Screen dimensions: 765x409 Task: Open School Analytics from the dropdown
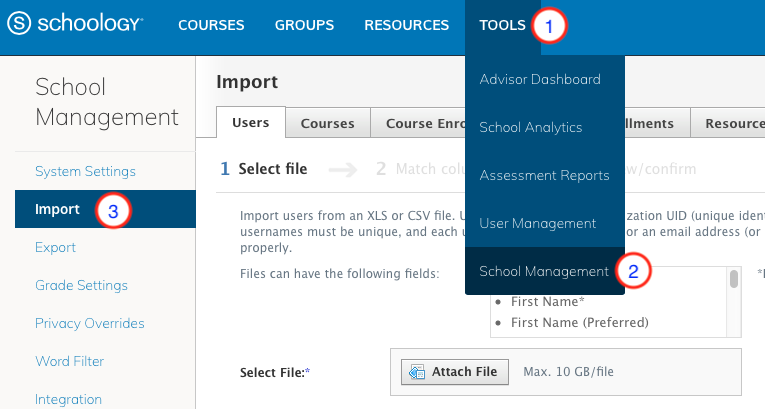pos(530,128)
